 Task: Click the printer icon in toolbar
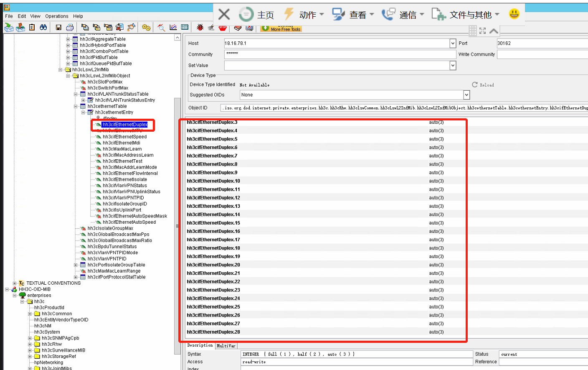coord(70,27)
